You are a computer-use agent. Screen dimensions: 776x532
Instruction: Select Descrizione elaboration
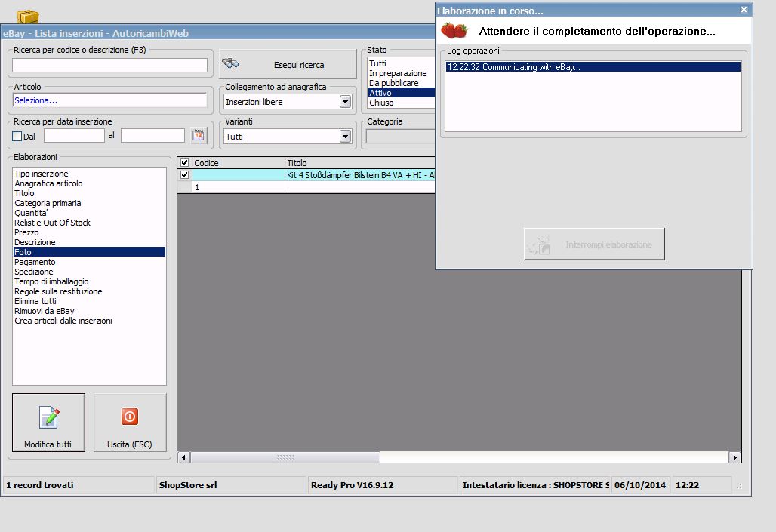tap(89, 242)
